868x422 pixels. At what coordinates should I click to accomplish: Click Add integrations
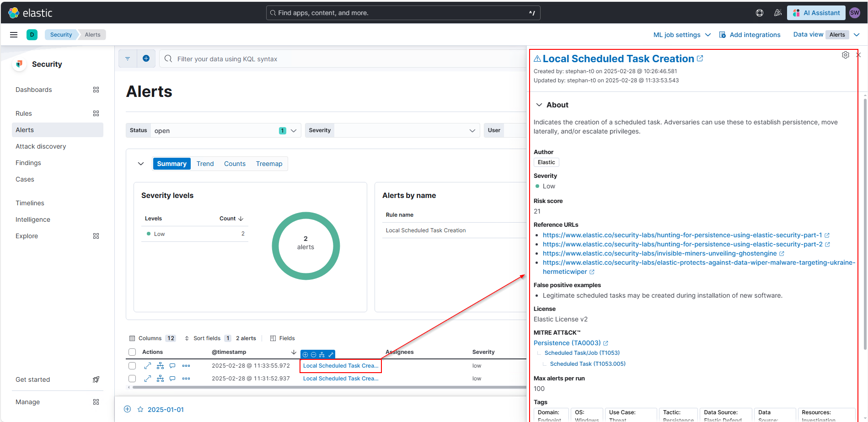point(750,35)
